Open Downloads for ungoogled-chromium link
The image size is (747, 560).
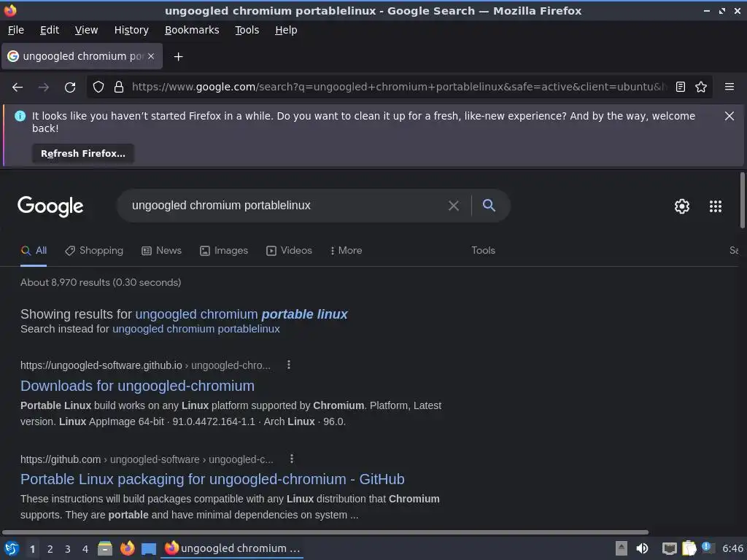[x=137, y=386]
